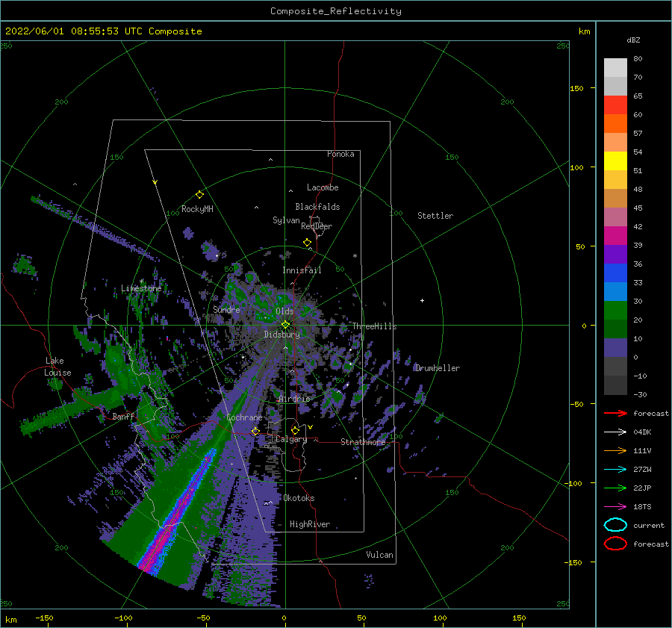This screenshot has height=628, width=672.
Task: Click the white 04DK arrow icon
Action: pos(615,432)
